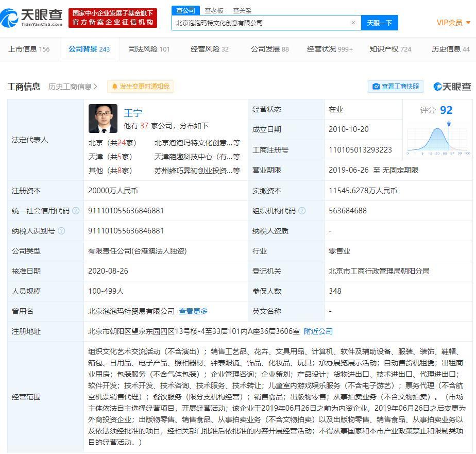
Task: Click 查看更多 link next to former name
Action: pos(193,311)
